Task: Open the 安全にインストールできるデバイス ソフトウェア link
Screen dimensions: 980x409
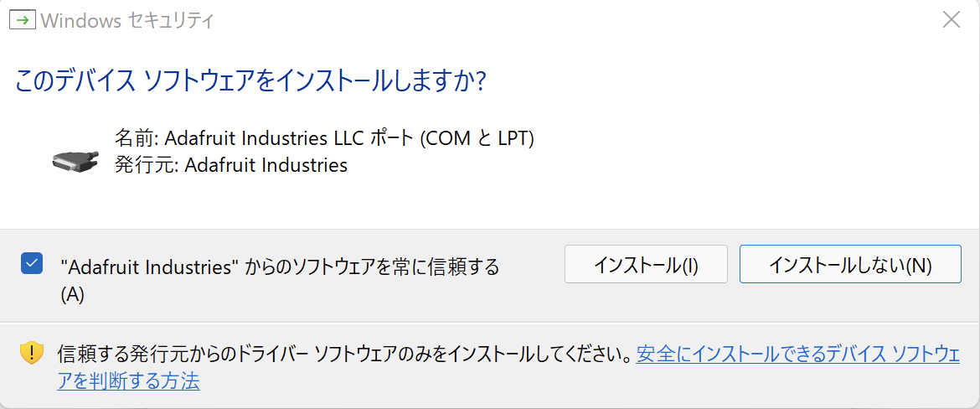Action: tap(797, 354)
